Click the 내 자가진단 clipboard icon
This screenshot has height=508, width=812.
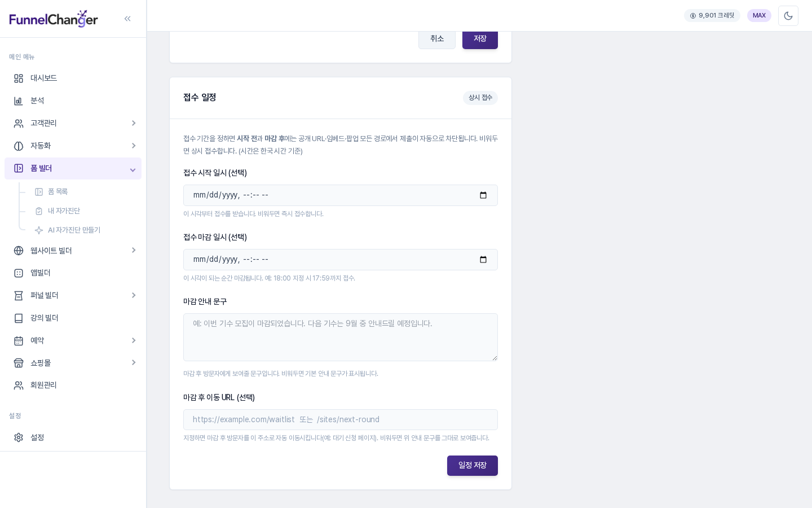pos(39,211)
